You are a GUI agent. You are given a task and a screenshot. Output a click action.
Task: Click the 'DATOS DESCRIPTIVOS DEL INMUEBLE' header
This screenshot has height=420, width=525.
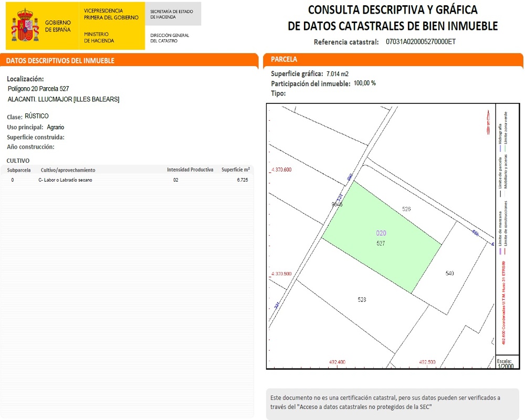coord(60,60)
